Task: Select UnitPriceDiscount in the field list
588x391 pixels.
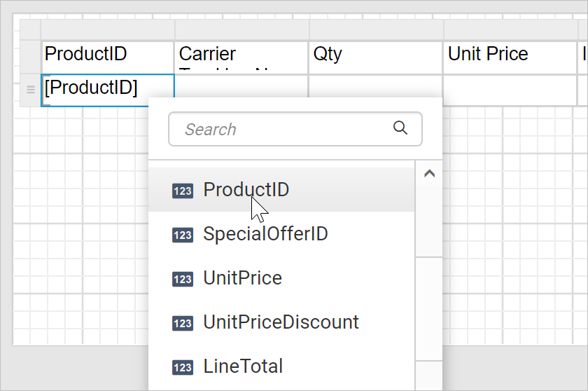Action: [281, 322]
